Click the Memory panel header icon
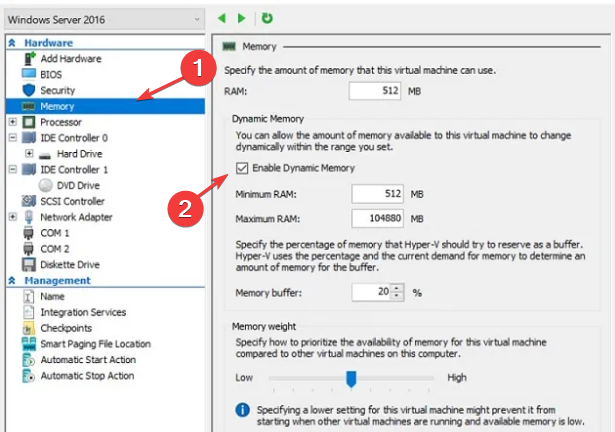Viewport: 615px width, 432px height. (x=229, y=47)
